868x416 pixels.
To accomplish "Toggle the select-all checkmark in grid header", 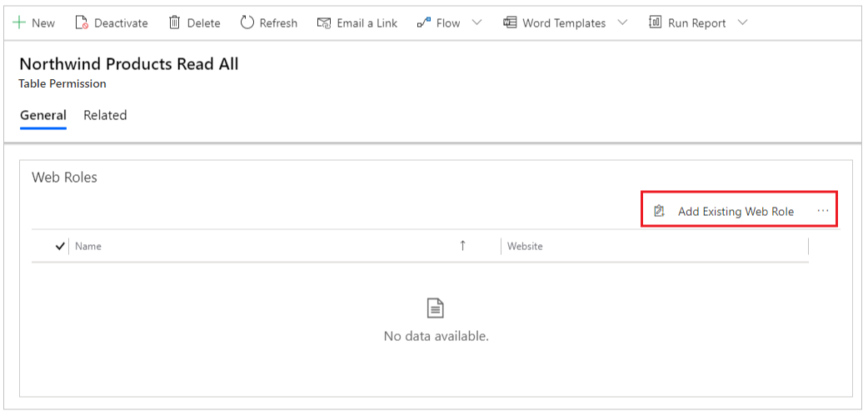I will 60,247.
